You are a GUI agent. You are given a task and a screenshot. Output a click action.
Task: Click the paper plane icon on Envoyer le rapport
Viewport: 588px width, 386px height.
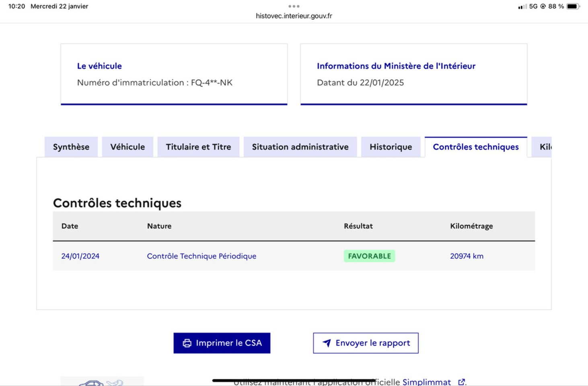pos(327,343)
